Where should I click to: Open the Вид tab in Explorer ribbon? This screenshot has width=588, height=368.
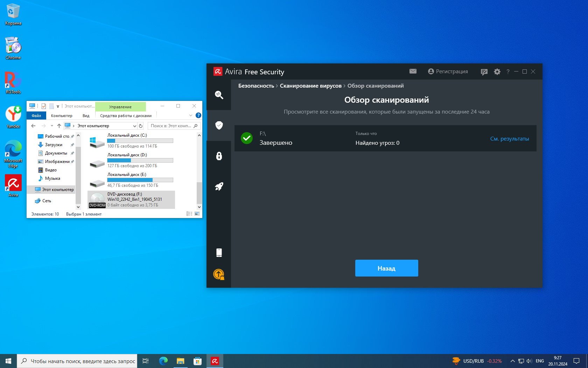pos(86,116)
